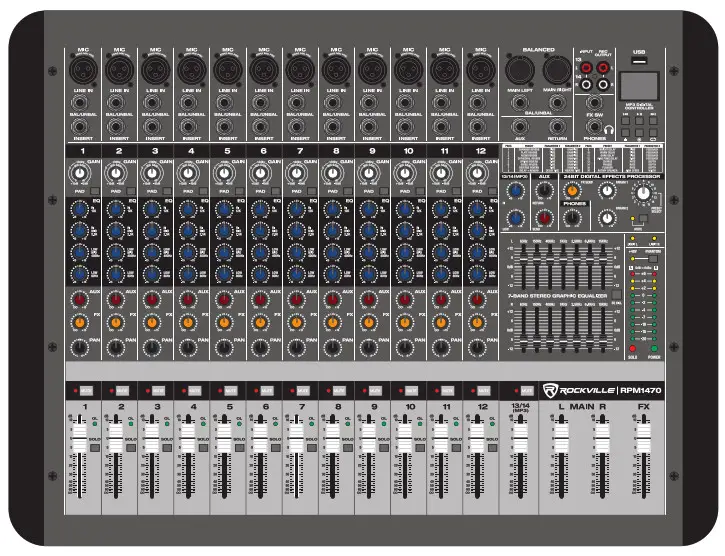Click the FX SW footswitch jack
Viewport: 725px width, 556px height.
click(594, 103)
